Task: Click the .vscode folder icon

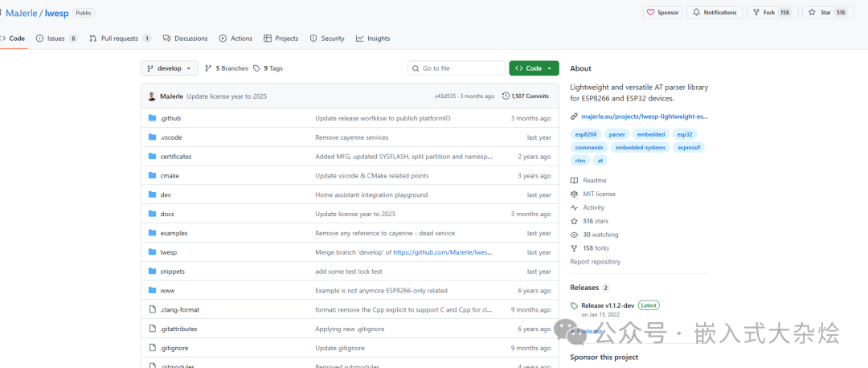Action: [153, 137]
